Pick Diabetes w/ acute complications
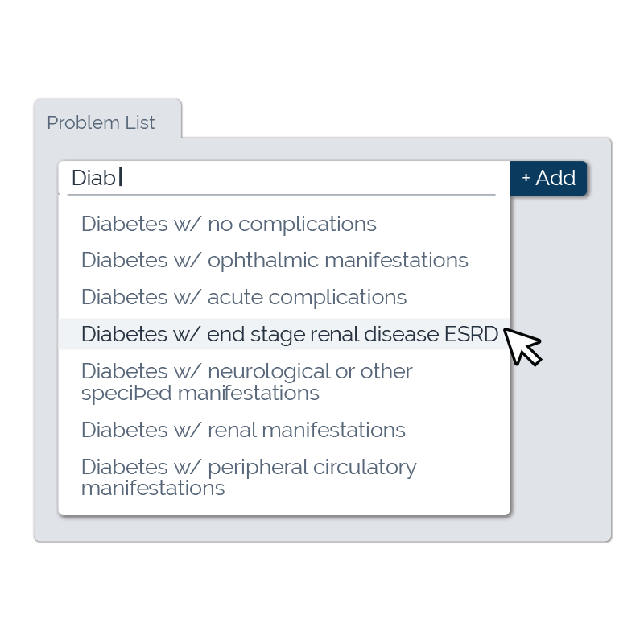The height and width of the screenshot is (644, 644). click(x=244, y=298)
